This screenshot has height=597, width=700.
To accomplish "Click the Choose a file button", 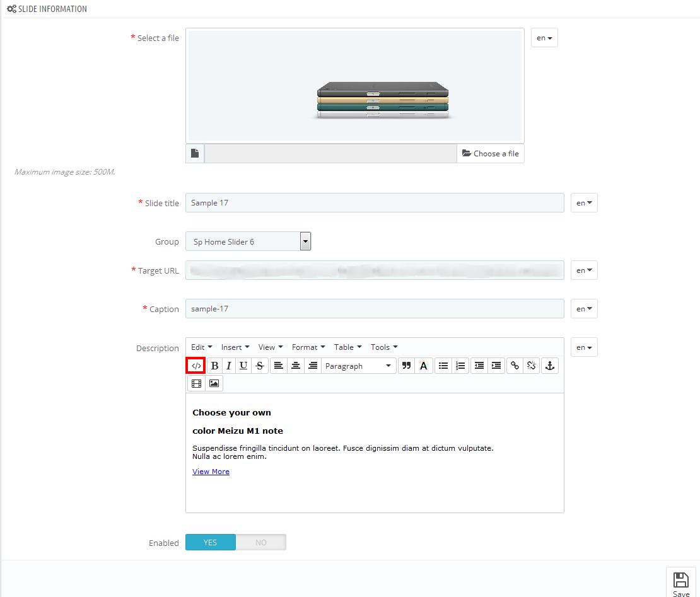I will click(490, 154).
